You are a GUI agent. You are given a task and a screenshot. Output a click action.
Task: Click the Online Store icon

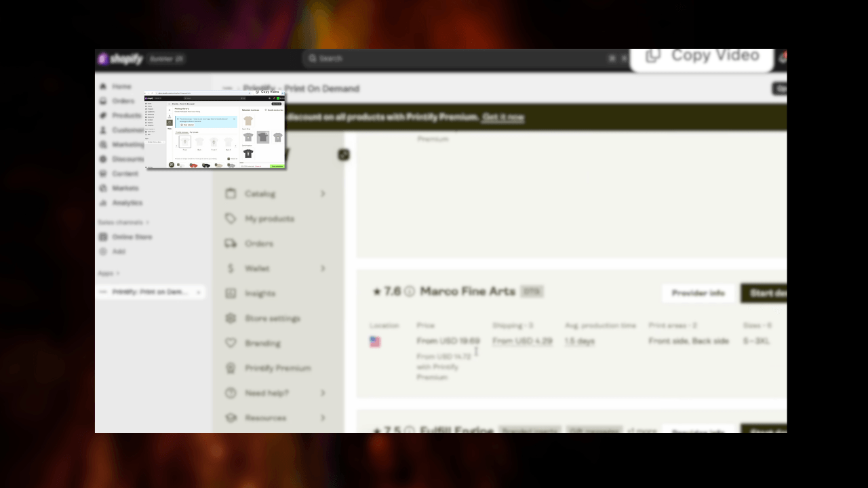103,237
